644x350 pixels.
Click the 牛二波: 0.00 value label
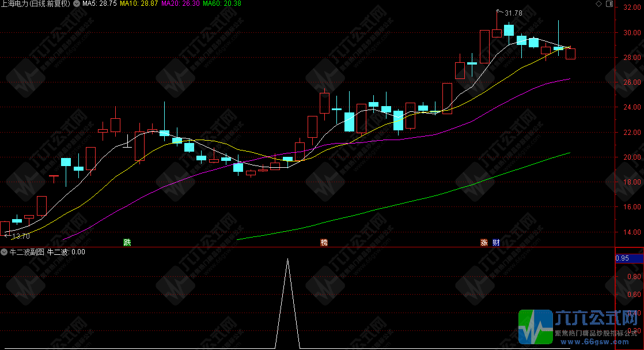[66, 252]
